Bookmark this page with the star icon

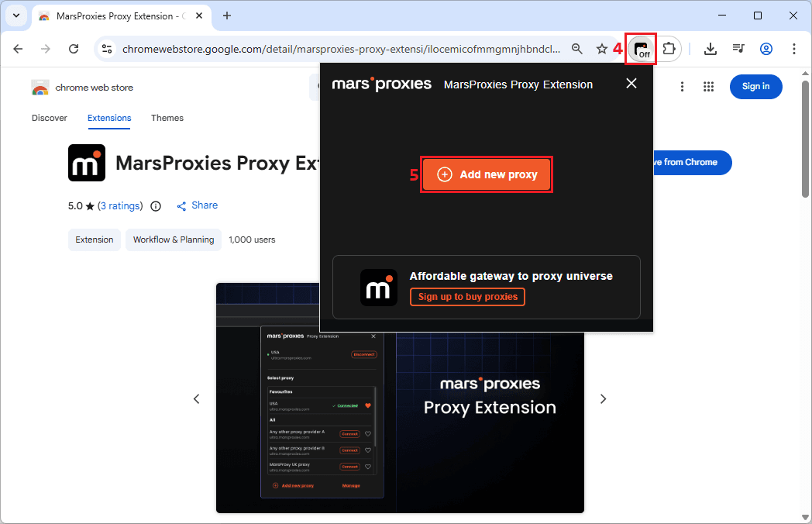click(602, 49)
